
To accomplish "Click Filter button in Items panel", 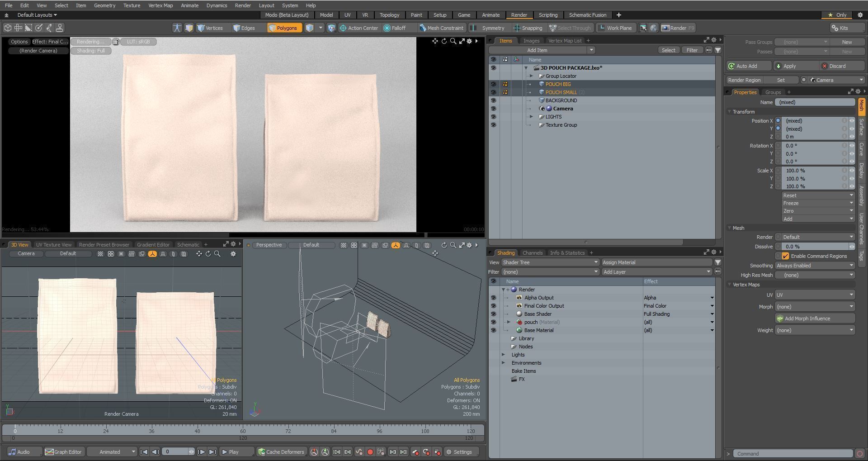I will 692,50.
